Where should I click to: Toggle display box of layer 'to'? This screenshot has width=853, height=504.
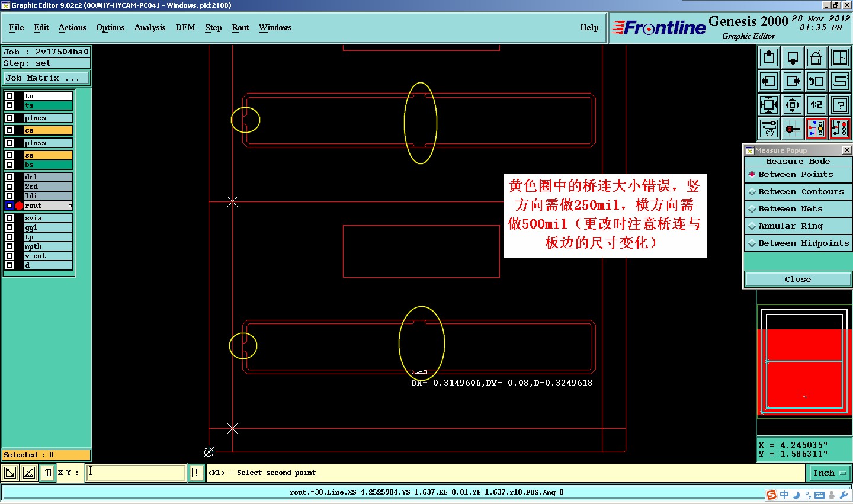click(x=9, y=96)
